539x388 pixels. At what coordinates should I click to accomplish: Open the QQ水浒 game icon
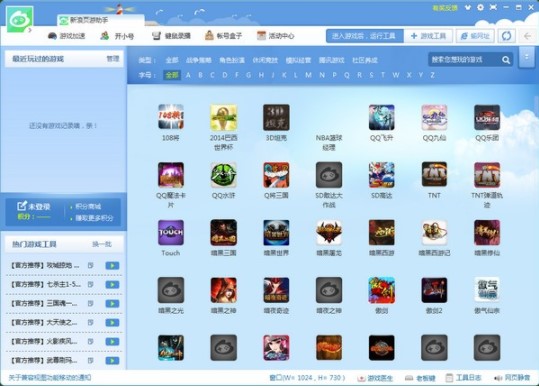coord(223,175)
